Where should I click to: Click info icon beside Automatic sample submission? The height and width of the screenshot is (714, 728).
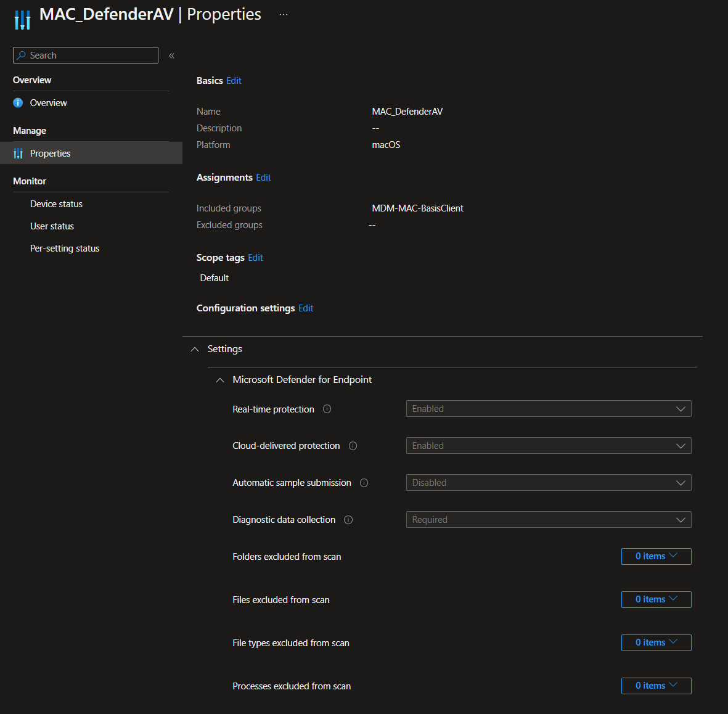pyautogui.click(x=364, y=483)
